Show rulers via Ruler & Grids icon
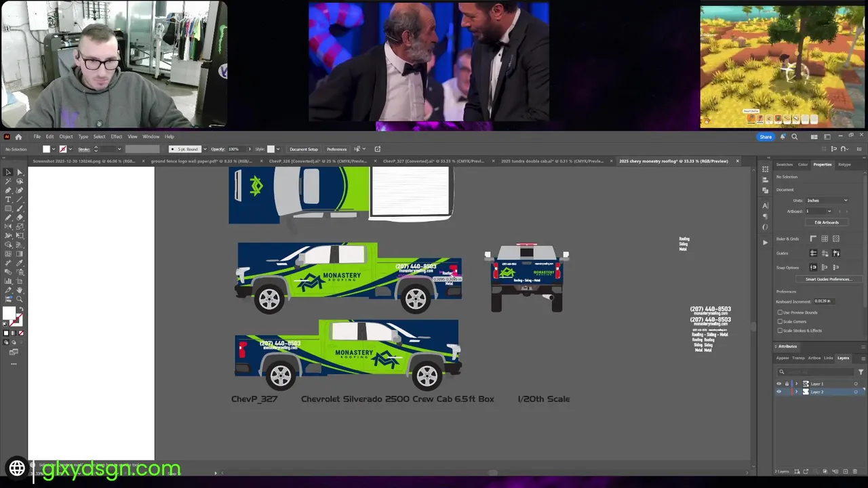 coord(813,239)
